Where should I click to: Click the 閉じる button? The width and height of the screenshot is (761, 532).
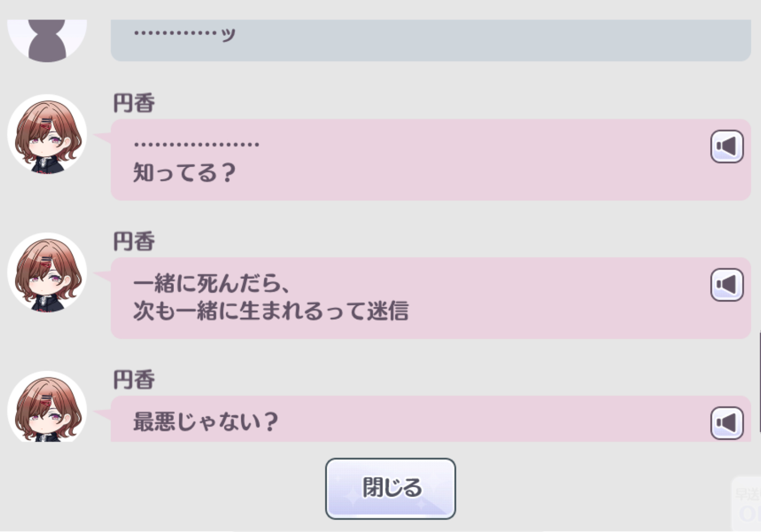click(391, 488)
